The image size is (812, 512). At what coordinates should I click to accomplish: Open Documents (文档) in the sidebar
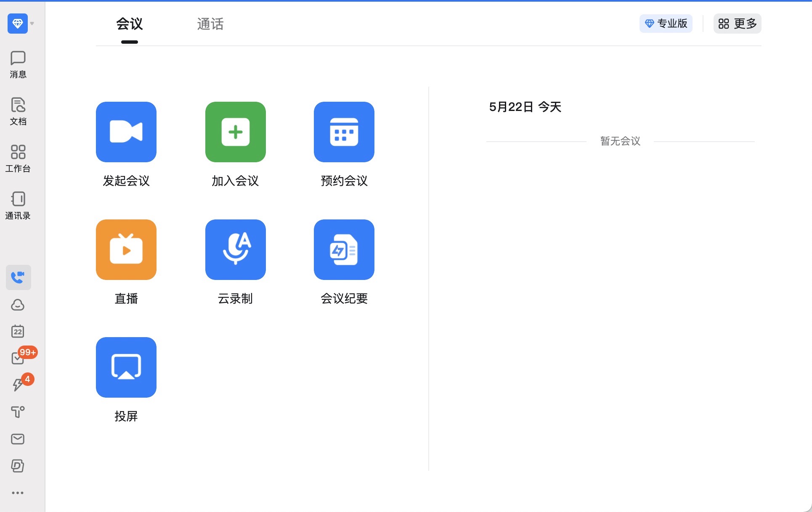[18, 111]
